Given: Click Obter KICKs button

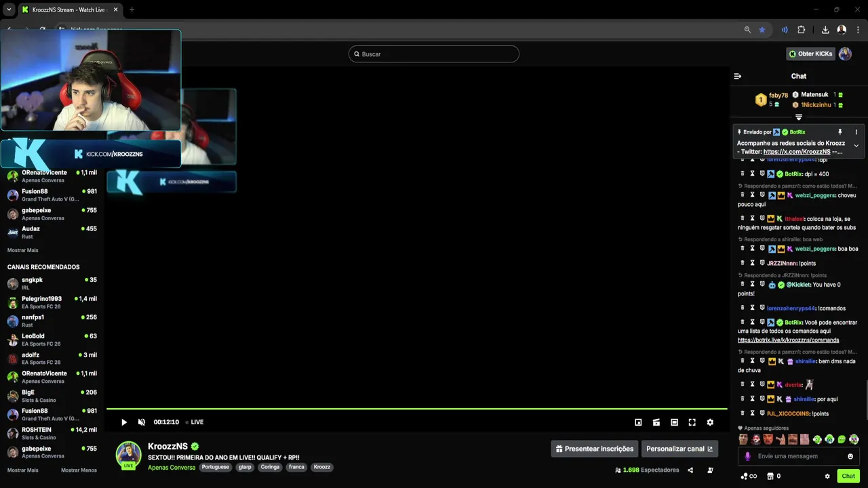Looking at the screenshot, I should pos(810,54).
